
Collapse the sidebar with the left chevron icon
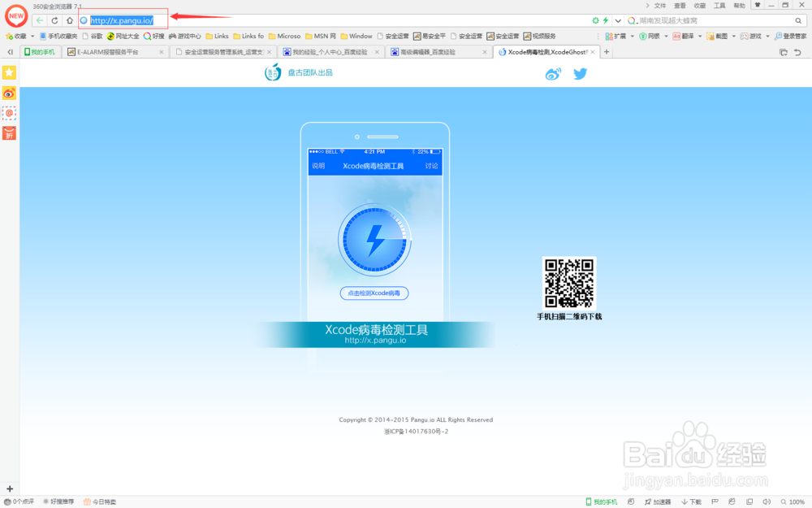tap(10, 52)
